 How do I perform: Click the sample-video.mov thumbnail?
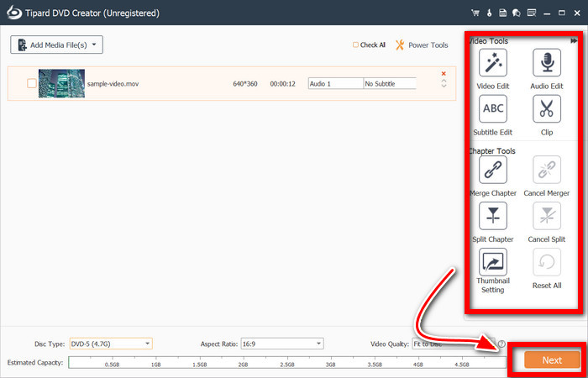(x=61, y=83)
